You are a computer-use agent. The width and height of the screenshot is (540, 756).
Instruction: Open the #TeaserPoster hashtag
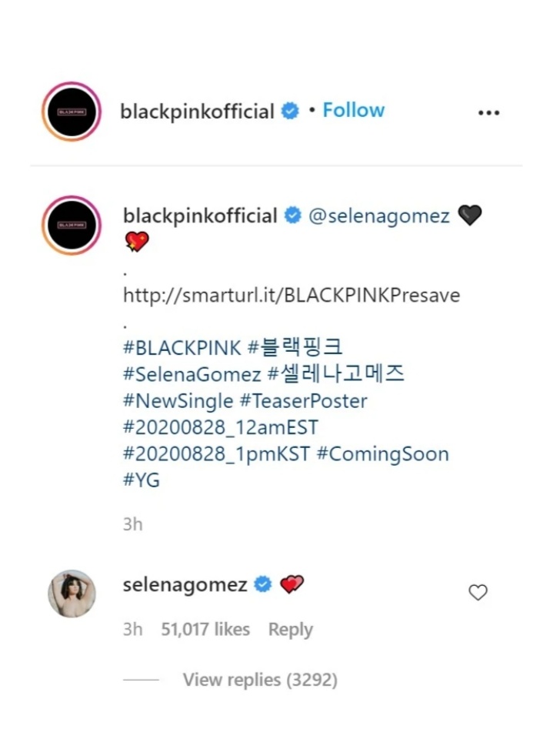(304, 400)
